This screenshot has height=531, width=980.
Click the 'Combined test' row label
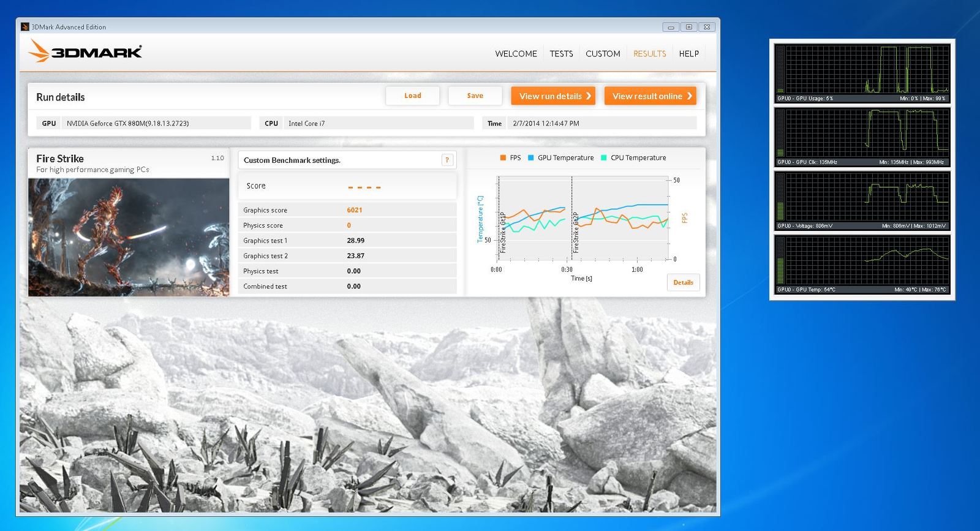pyautogui.click(x=265, y=287)
